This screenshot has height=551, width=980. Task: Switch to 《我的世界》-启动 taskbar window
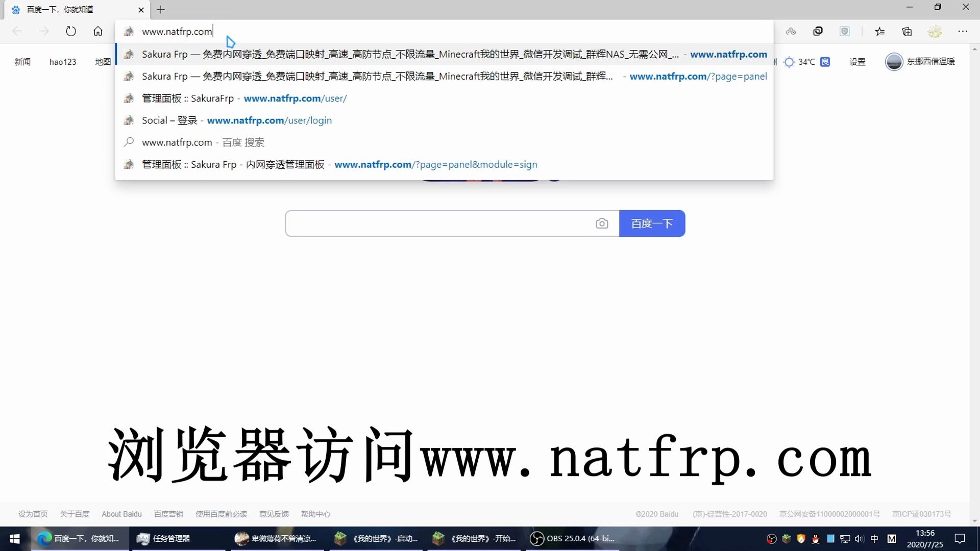[x=376, y=539]
